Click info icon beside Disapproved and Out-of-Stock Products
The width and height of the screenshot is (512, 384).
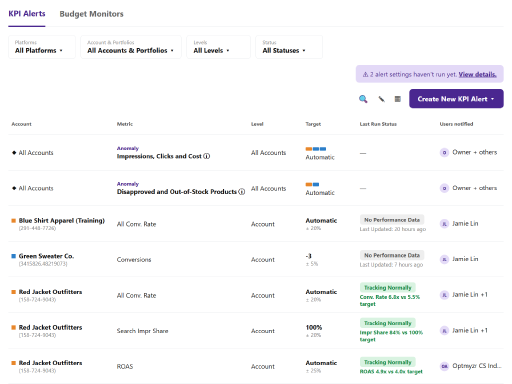tap(242, 192)
